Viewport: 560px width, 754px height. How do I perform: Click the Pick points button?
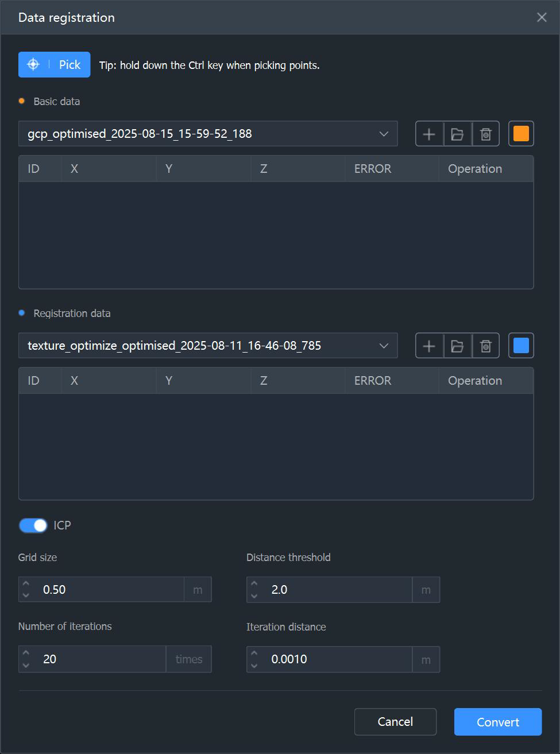click(x=54, y=65)
